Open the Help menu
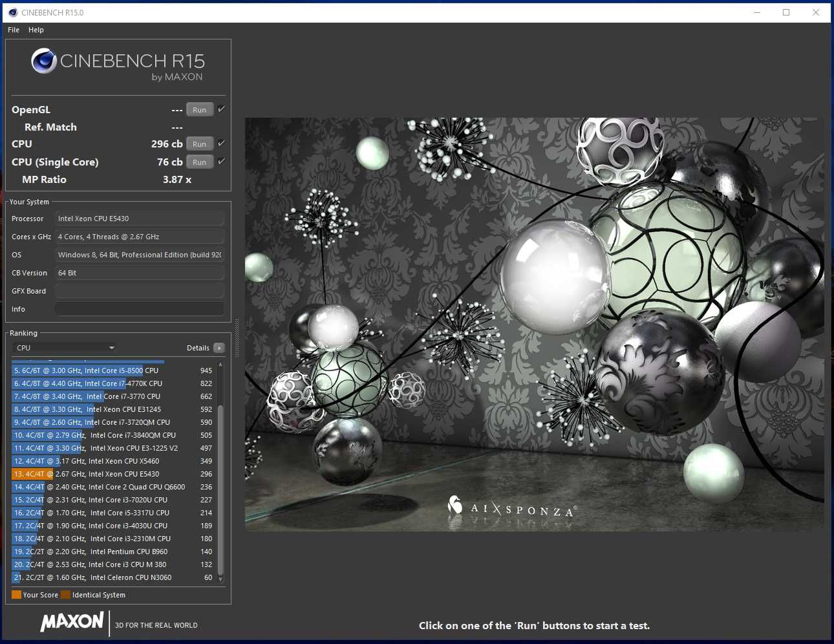The width and height of the screenshot is (834, 644). (36, 30)
